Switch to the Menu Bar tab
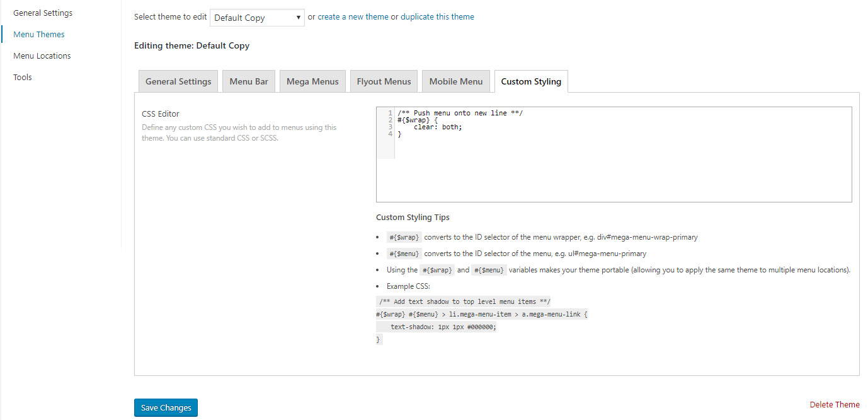868x420 pixels. point(249,81)
